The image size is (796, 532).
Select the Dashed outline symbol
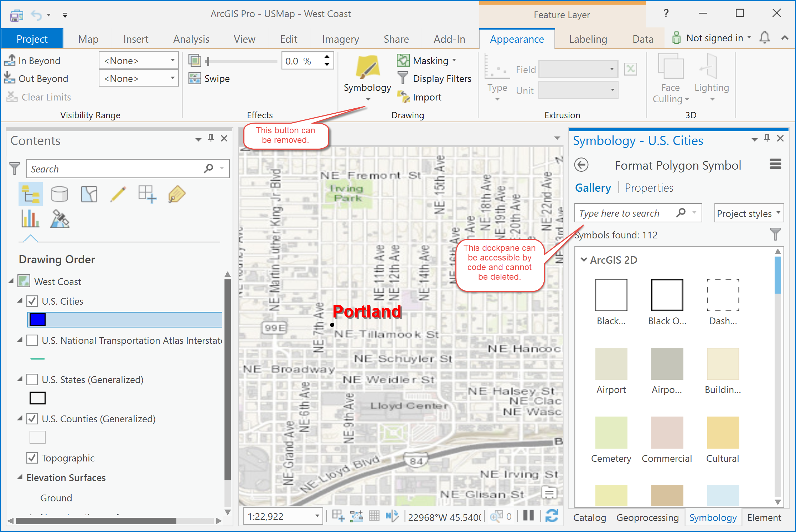point(723,303)
